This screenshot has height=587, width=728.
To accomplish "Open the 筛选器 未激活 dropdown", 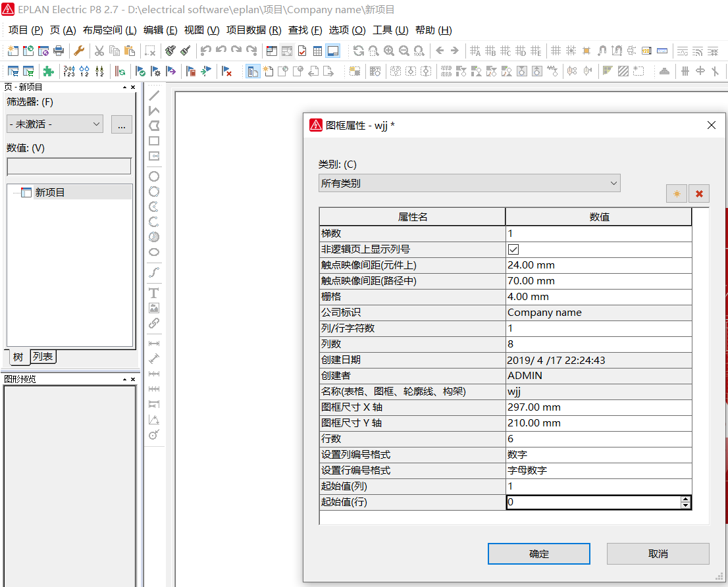I will pyautogui.click(x=55, y=124).
